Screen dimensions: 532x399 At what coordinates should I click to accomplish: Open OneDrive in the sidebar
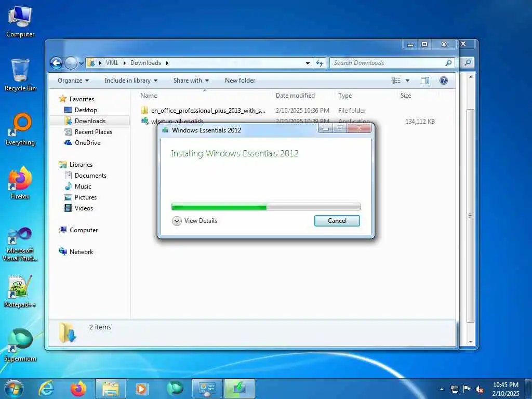(x=87, y=143)
